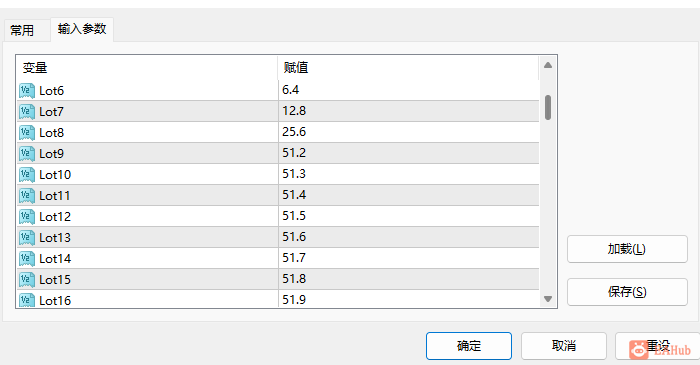Click the Lot11 variable icon
700x365 pixels.
[27, 195]
